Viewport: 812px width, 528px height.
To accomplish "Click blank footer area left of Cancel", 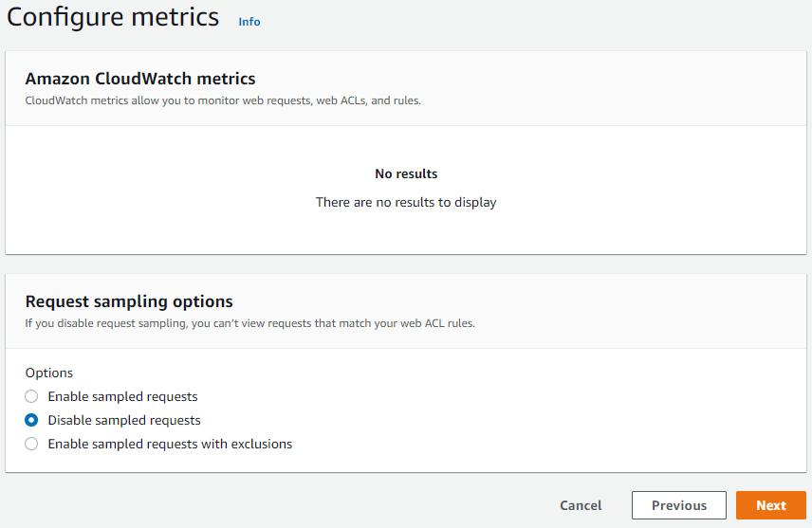I will click(x=285, y=505).
